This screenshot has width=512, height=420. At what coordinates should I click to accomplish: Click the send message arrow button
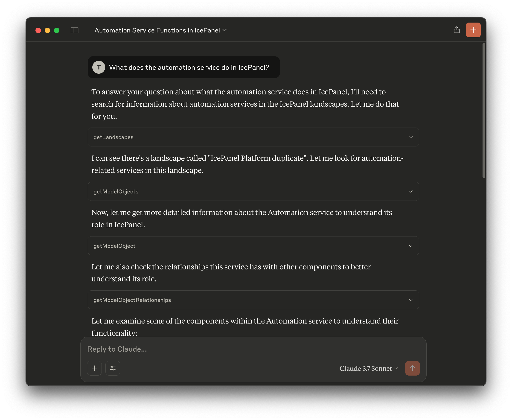point(412,368)
